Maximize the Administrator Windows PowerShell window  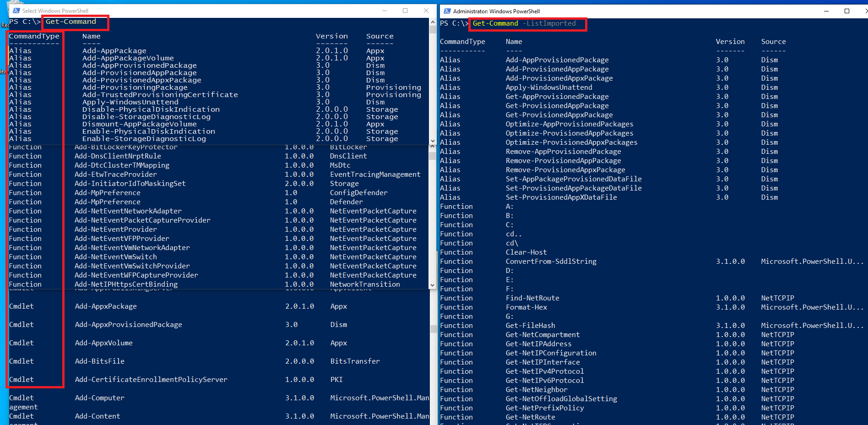click(x=847, y=11)
